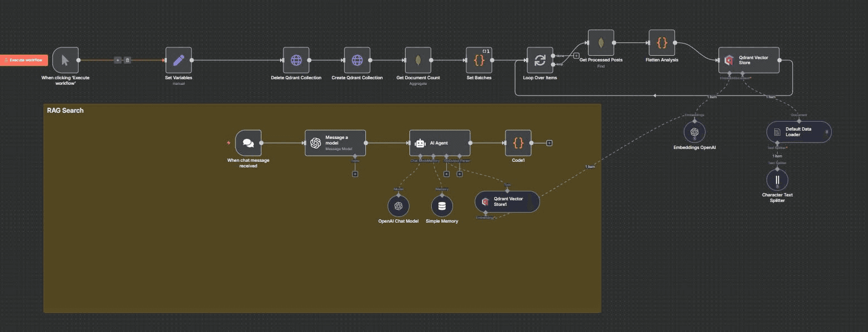Click the 'Memory' connector label above Simple Memory
Screen dimensions: 868x332
tap(442, 189)
